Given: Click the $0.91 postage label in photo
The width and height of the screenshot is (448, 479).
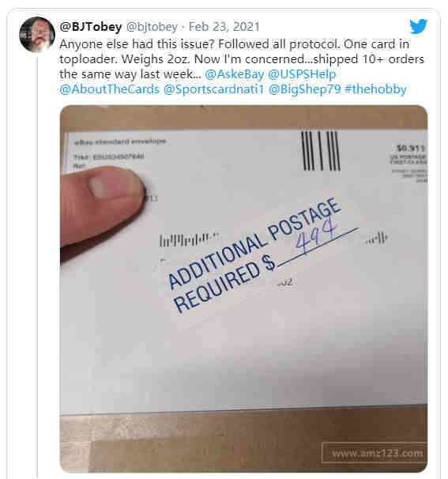Looking at the screenshot, I should click(x=410, y=148).
